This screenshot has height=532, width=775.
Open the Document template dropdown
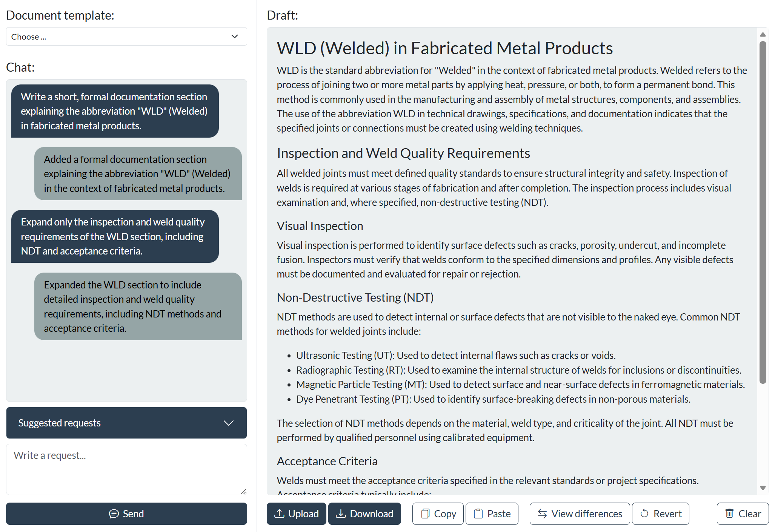(126, 37)
